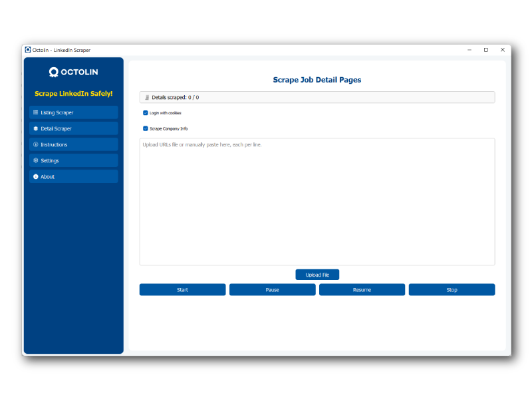Close the Octolin window
Image resolution: width=532 pixels, height=399 pixels.
click(x=503, y=50)
